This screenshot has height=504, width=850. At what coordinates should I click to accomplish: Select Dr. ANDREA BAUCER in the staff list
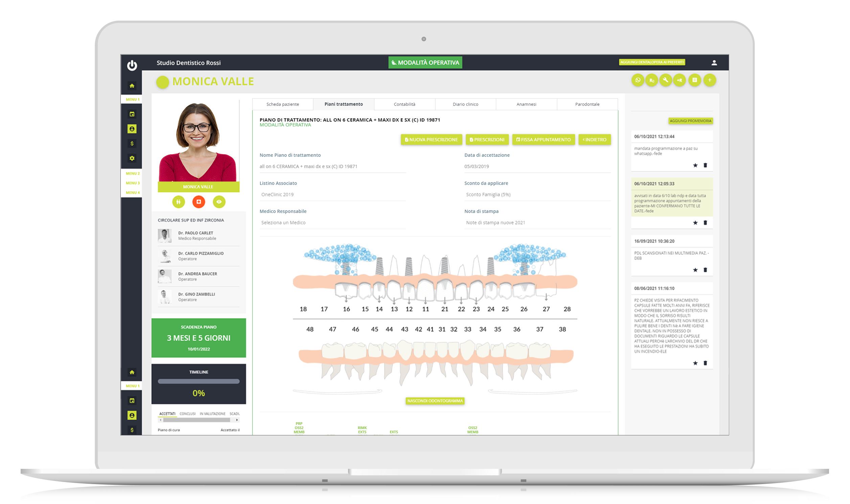[x=199, y=277]
